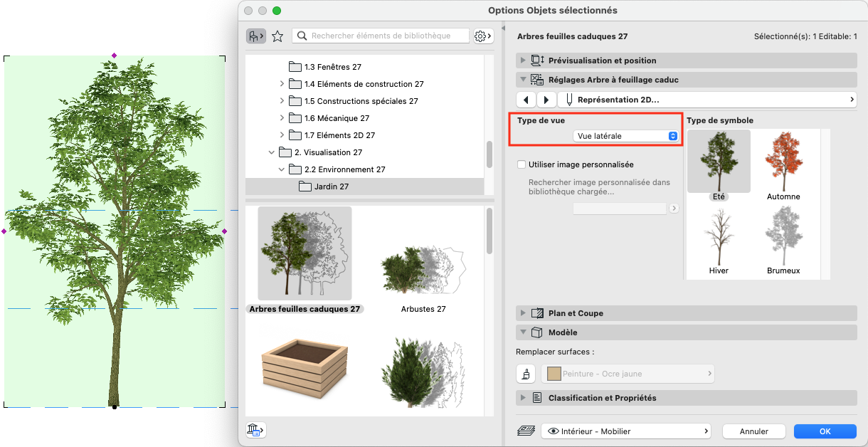
Task: Go to previous settings page arrow
Action: point(525,100)
